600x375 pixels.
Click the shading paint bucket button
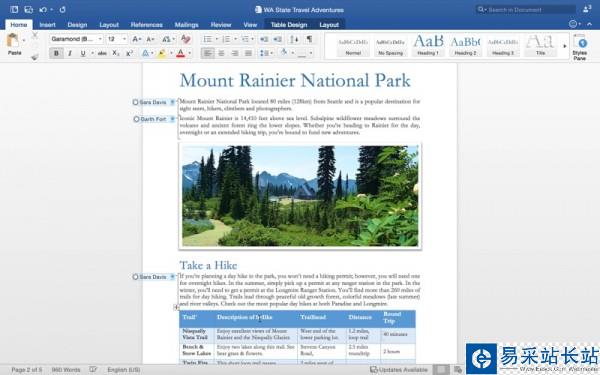coord(284,53)
